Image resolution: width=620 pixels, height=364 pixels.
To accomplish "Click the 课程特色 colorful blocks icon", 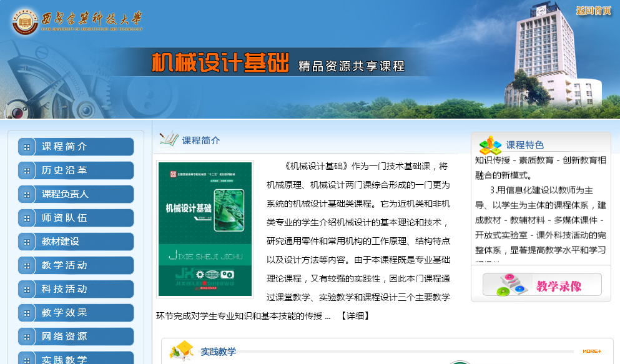I will (490, 145).
